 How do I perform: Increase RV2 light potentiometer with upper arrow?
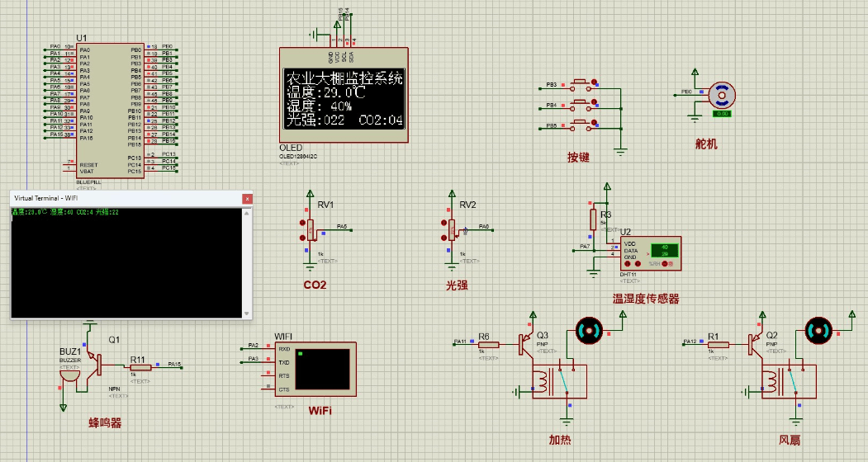(x=444, y=222)
